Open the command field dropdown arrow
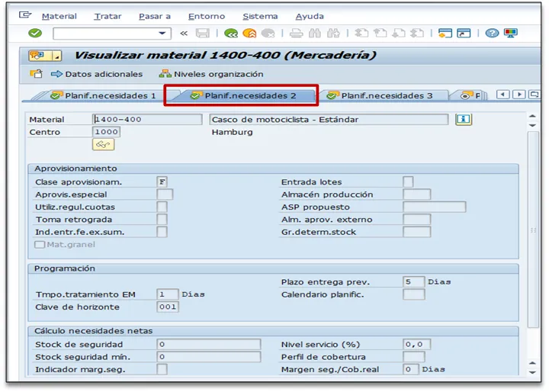Viewport: 549px width, 392px height. [162, 33]
